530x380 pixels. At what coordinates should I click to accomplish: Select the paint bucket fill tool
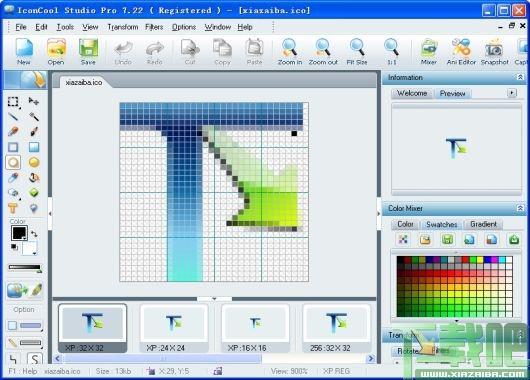click(x=34, y=177)
